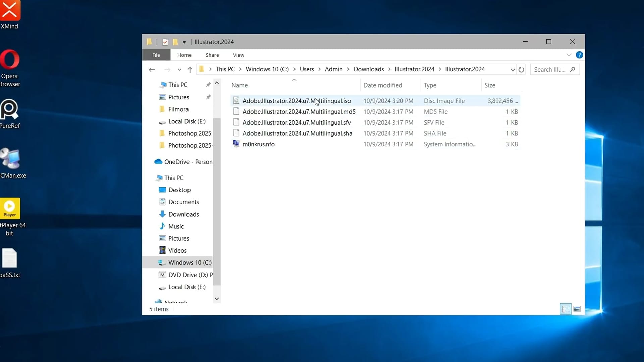This screenshot has height=362, width=644.
Task: Switch to the Home ribbon tab
Action: pyautogui.click(x=184, y=55)
